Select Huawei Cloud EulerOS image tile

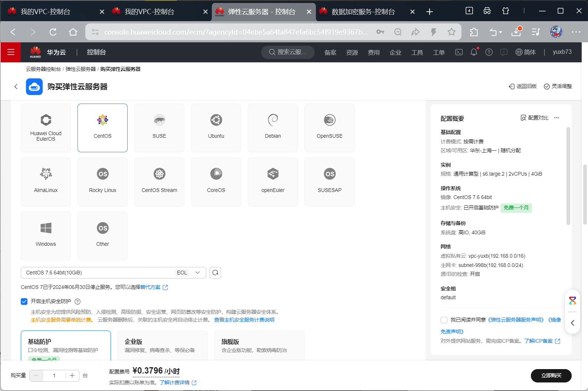coord(46,128)
